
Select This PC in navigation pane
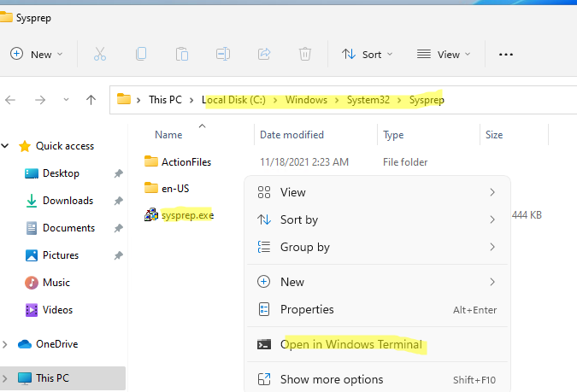point(52,378)
